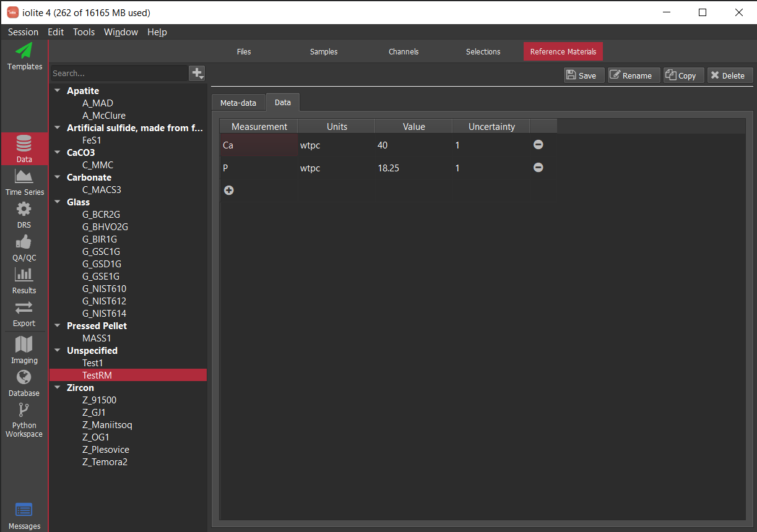This screenshot has width=757, height=532.
Task: Open the Help menu
Action: tap(157, 32)
